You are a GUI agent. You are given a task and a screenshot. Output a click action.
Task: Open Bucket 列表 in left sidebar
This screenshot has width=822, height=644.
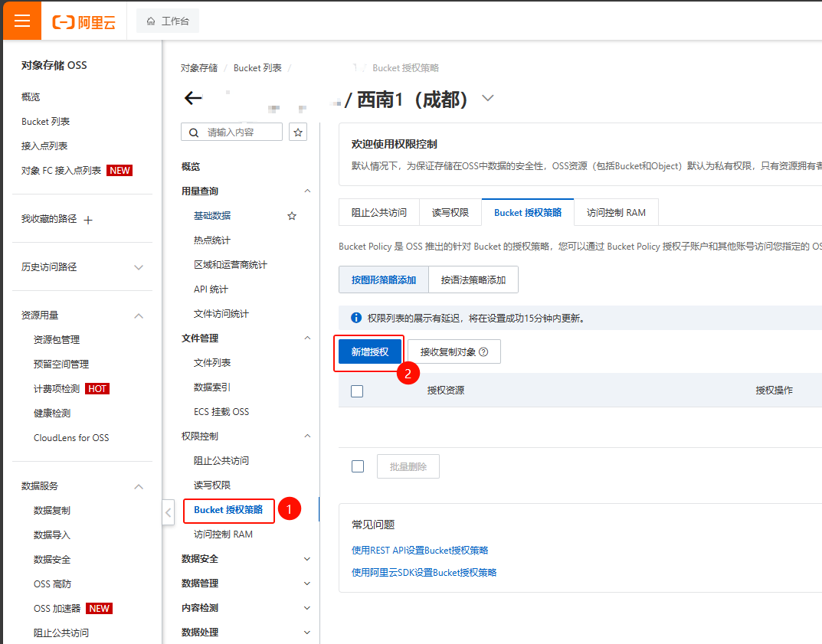tap(46, 122)
